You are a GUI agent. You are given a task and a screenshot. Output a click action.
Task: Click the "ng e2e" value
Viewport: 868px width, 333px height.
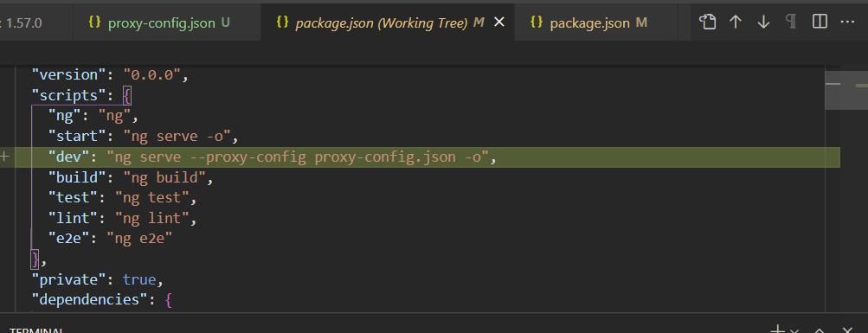point(140,239)
